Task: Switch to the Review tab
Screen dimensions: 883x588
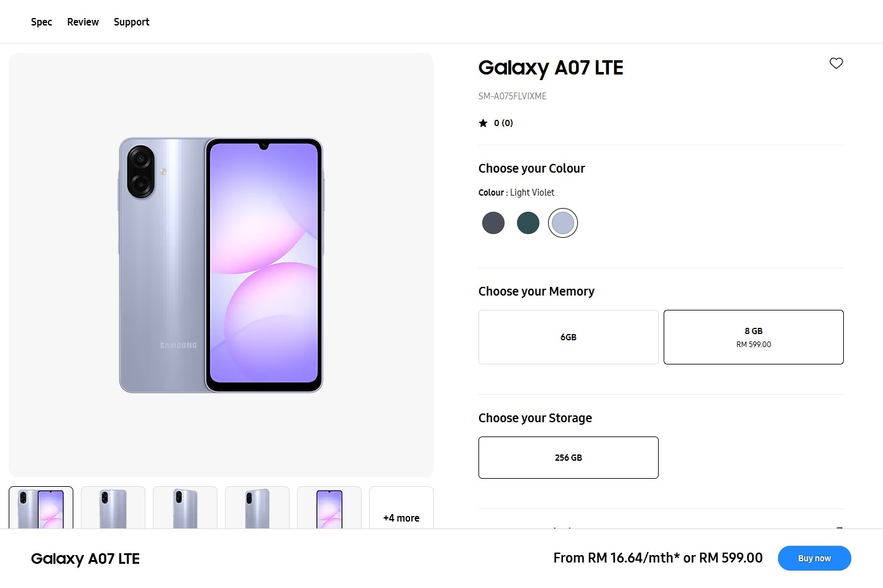Action: (x=83, y=22)
